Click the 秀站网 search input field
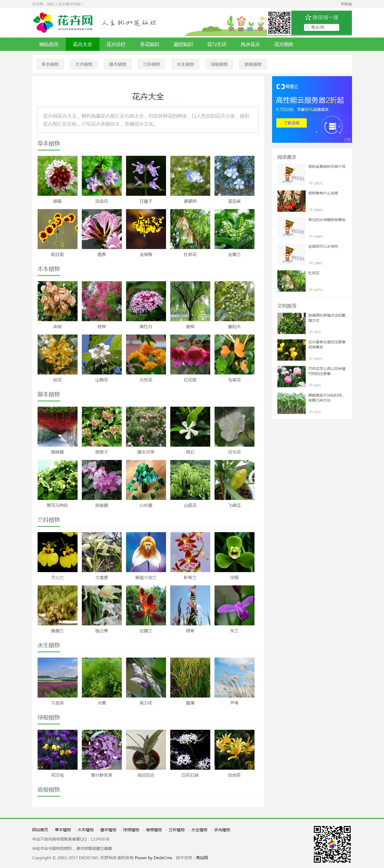 coord(322,27)
